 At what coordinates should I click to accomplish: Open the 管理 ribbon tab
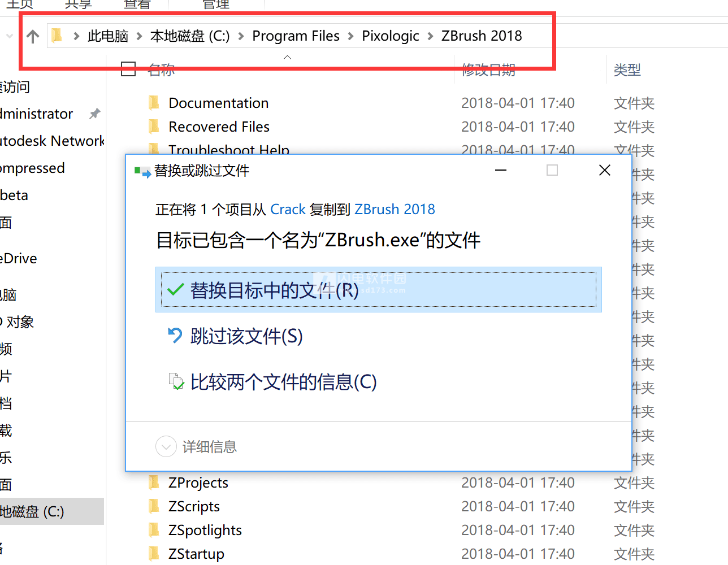[x=216, y=5]
